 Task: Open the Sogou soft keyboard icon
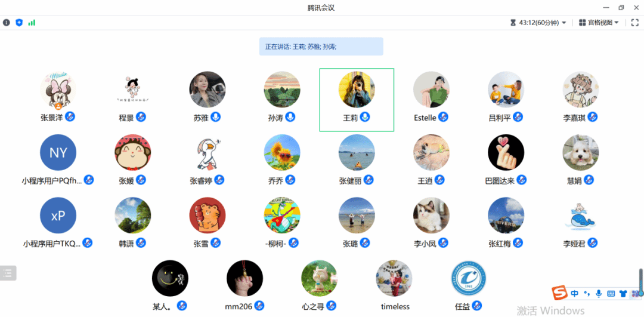611,294
